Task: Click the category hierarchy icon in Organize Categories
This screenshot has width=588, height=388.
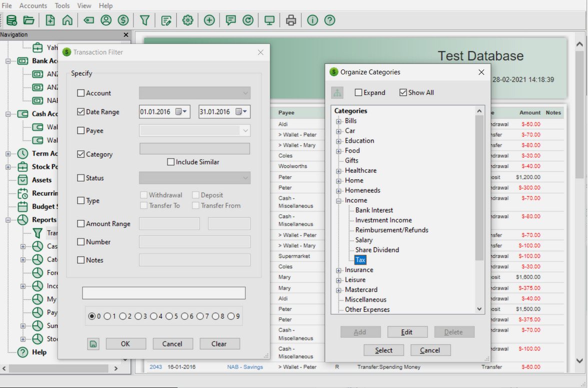Action: (337, 93)
